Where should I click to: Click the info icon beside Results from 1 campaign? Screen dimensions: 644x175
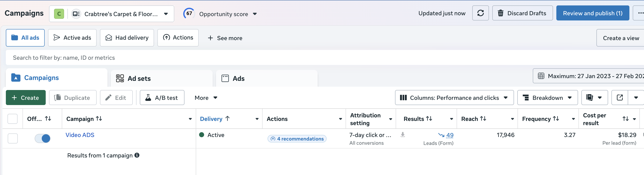137,155
